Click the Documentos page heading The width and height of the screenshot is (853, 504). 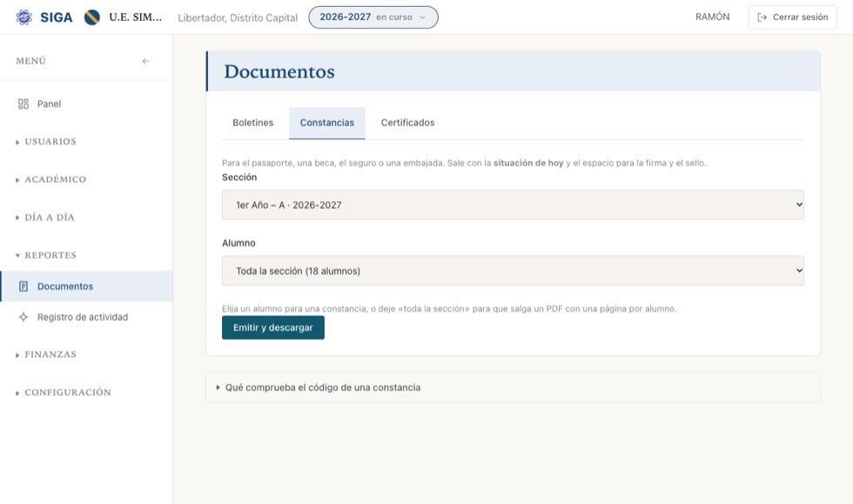tap(279, 71)
